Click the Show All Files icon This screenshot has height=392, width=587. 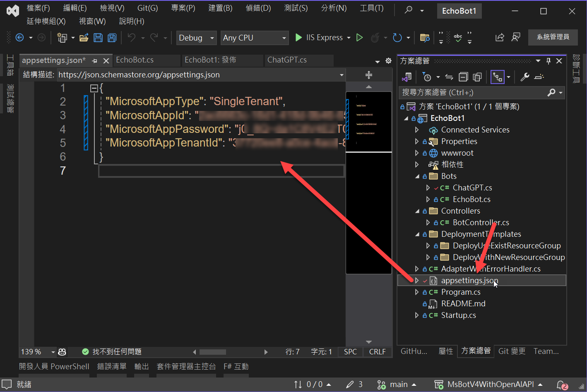tap(477, 77)
